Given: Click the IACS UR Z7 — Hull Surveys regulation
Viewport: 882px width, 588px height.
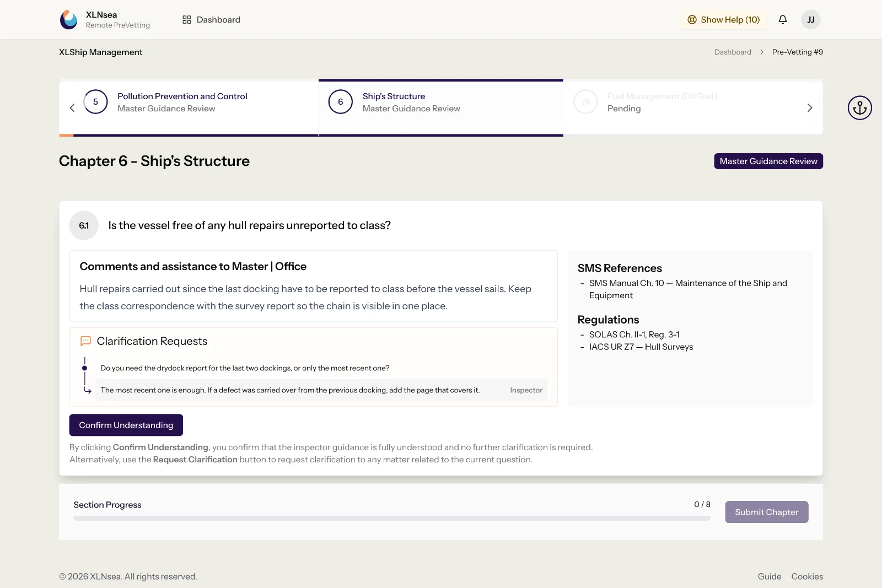Looking at the screenshot, I should pos(641,347).
